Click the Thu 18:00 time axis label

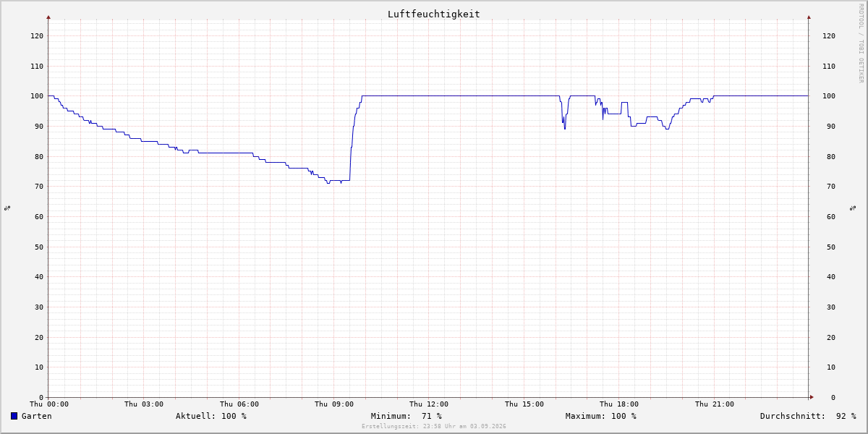pyautogui.click(x=619, y=404)
